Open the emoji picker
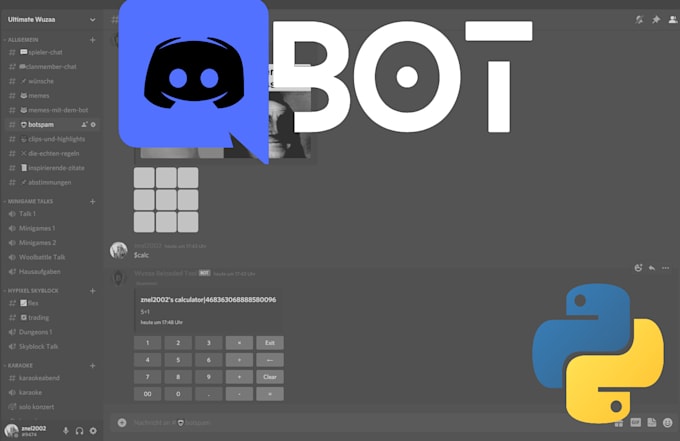The height and width of the screenshot is (441, 680). pyautogui.click(x=668, y=422)
